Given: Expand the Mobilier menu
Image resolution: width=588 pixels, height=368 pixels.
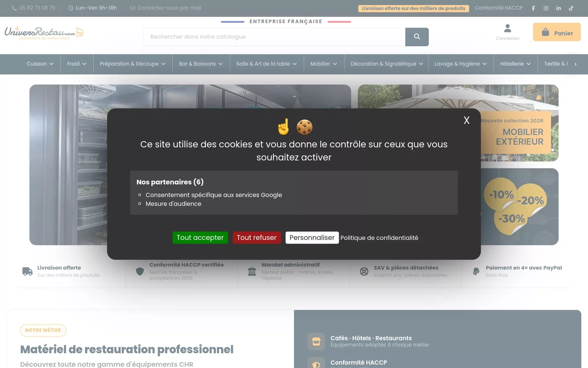Looking at the screenshot, I should [x=324, y=64].
